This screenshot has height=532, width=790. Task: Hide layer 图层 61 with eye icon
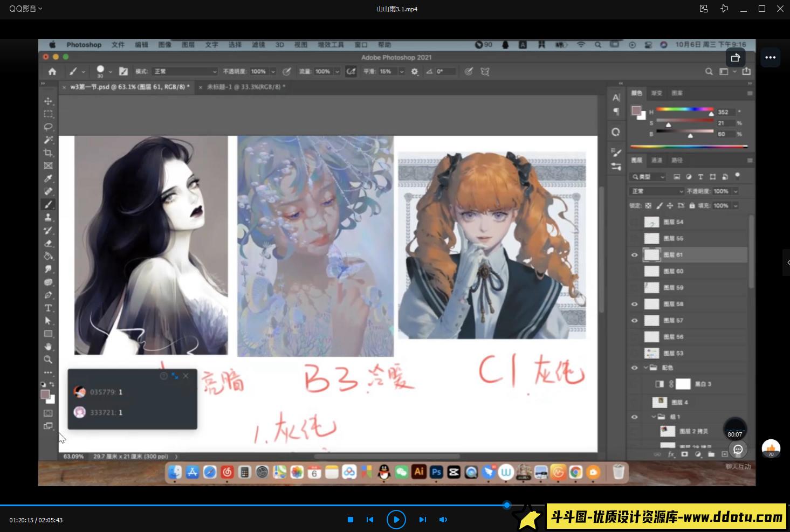tap(634, 255)
